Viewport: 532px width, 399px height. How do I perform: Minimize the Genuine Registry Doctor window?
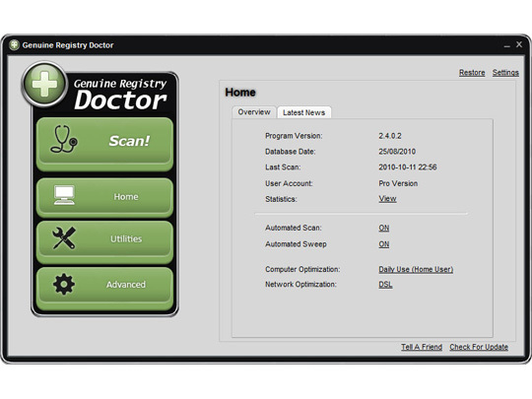click(x=507, y=45)
